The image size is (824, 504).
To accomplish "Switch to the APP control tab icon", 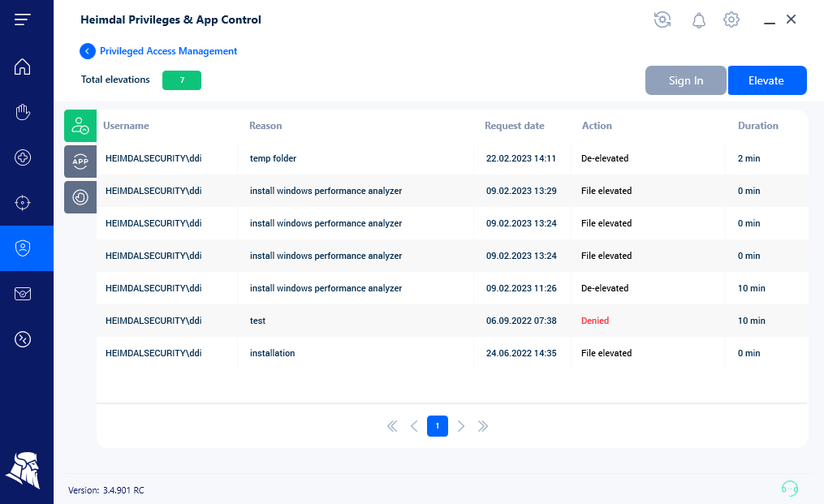I will pyautogui.click(x=80, y=162).
